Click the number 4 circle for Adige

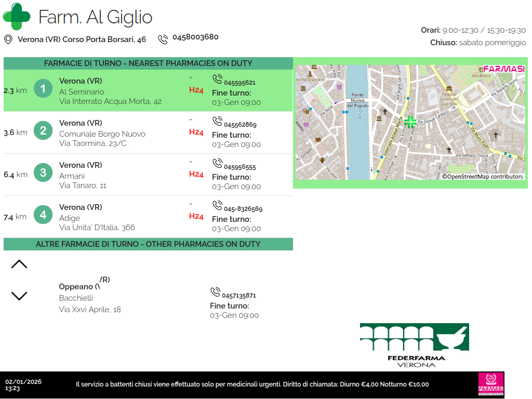pyautogui.click(x=43, y=215)
